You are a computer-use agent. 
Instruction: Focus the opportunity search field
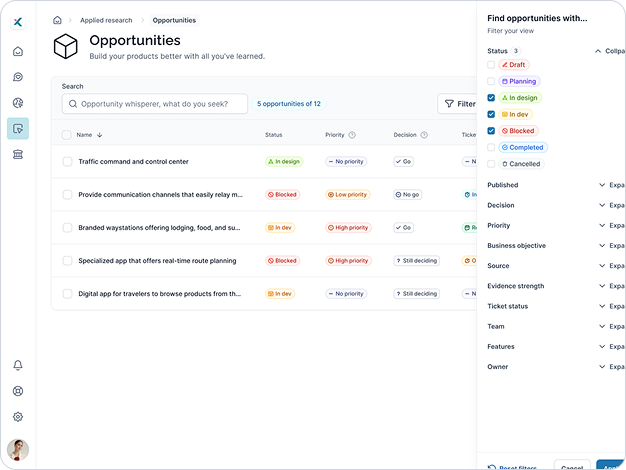(155, 104)
